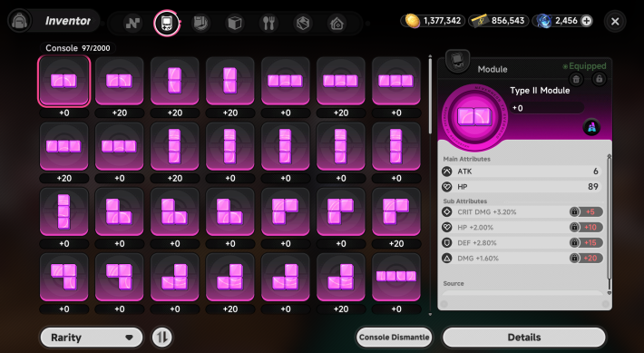Image resolution: width=644 pixels, height=353 pixels.
Task: Click the +10 unlock level badge
Action: click(x=590, y=227)
